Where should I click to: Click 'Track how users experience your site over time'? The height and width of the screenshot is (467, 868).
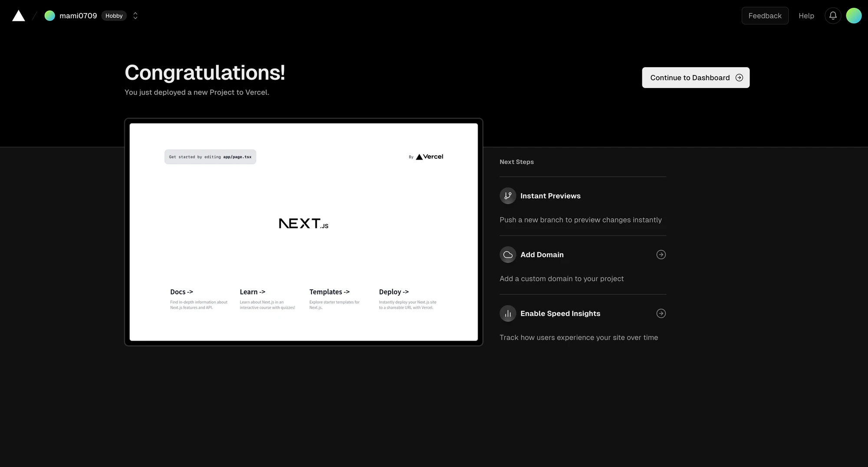[x=579, y=337]
